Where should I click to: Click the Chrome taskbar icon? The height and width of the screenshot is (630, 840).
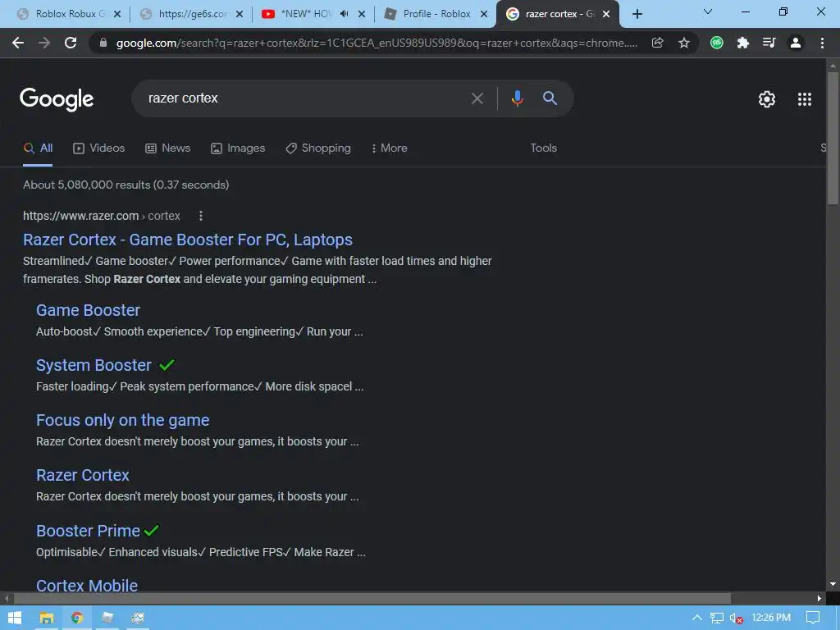point(77,618)
